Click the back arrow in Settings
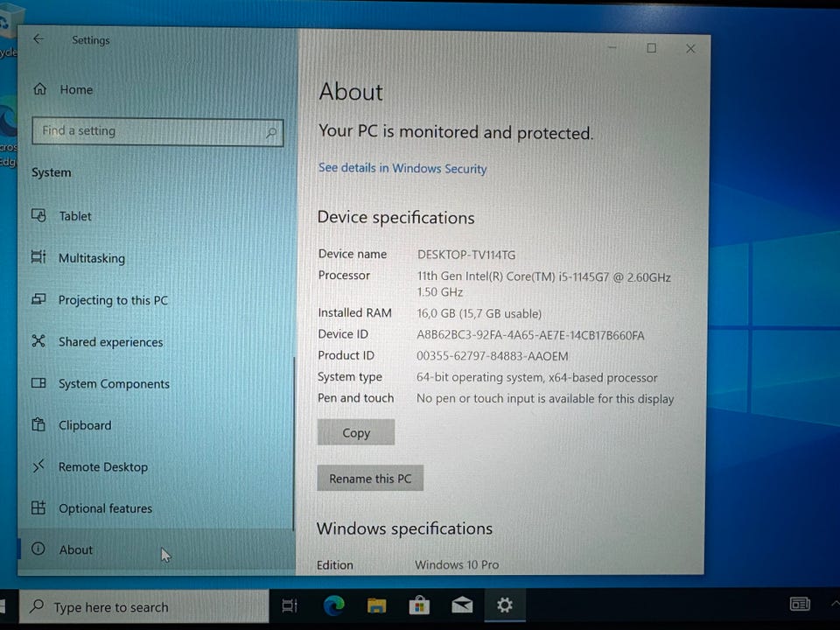The width and height of the screenshot is (840, 630). point(38,39)
